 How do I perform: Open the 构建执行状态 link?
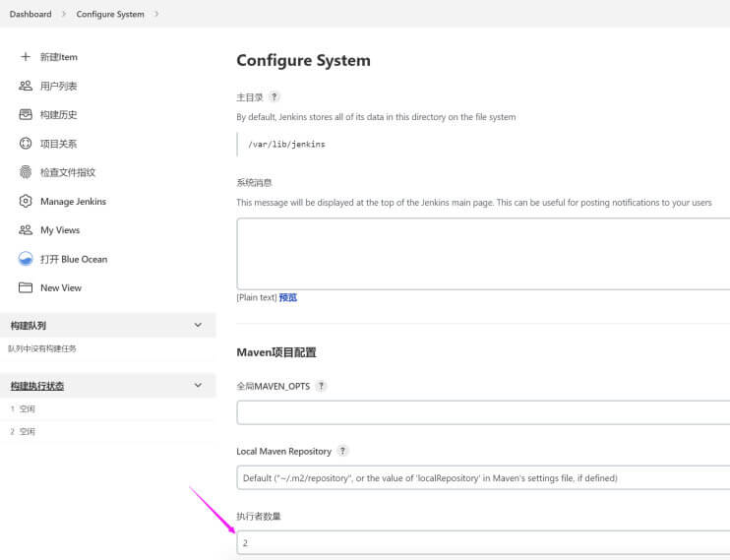[x=37, y=386]
